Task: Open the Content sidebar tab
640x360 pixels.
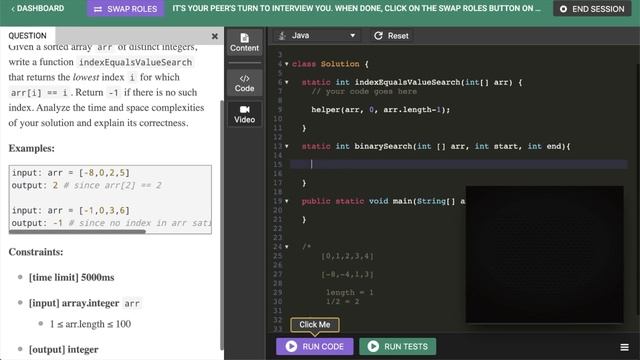Action: (244, 42)
